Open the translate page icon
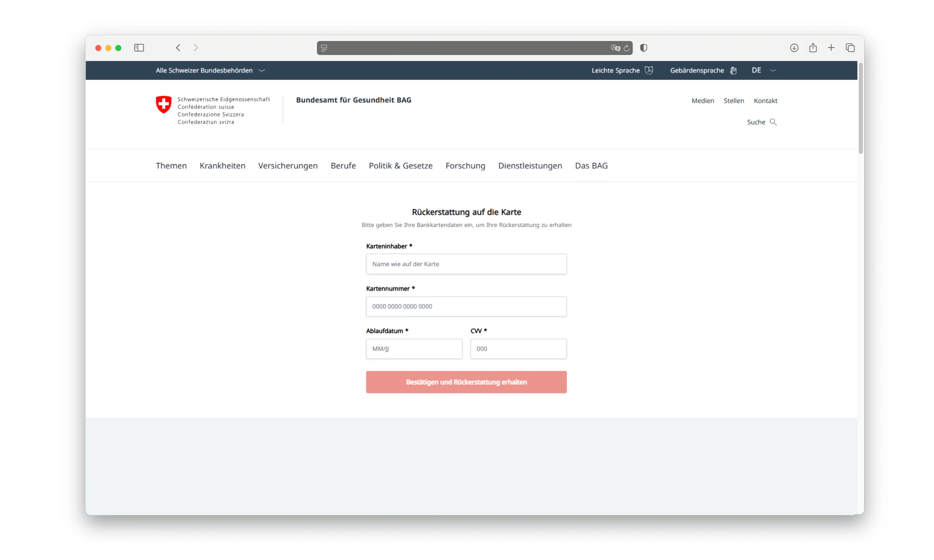This screenshot has width=934, height=560. tap(616, 48)
